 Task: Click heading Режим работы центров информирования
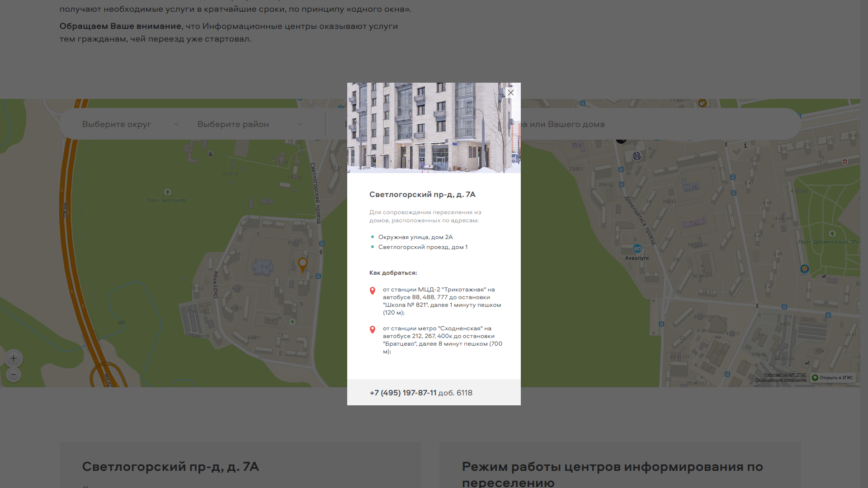[612, 474]
